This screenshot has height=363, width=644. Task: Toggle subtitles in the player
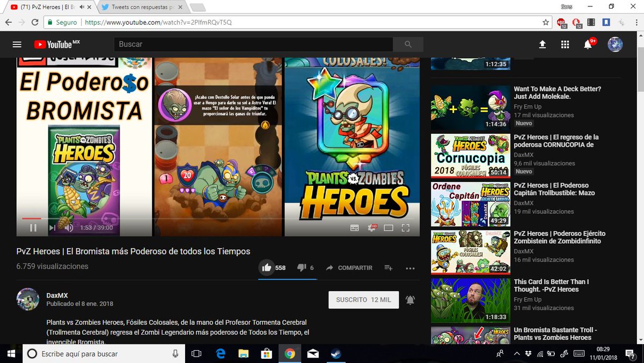click(x=354, y=228)
